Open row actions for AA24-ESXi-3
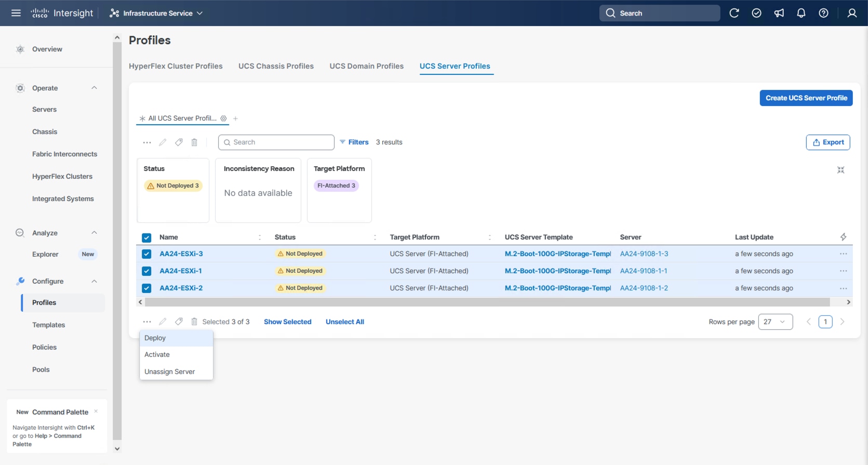 tap(843, 254)
